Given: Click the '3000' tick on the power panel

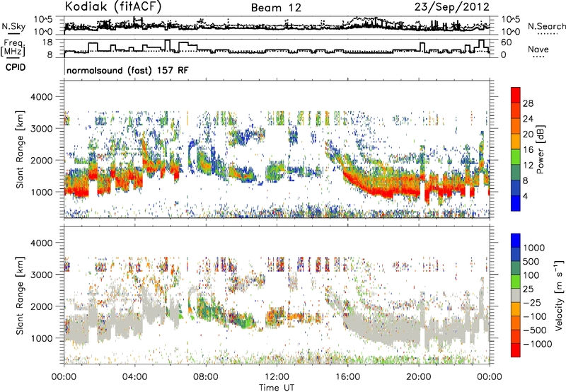Looking at the screenshot, I should click(x=41, y=129).
